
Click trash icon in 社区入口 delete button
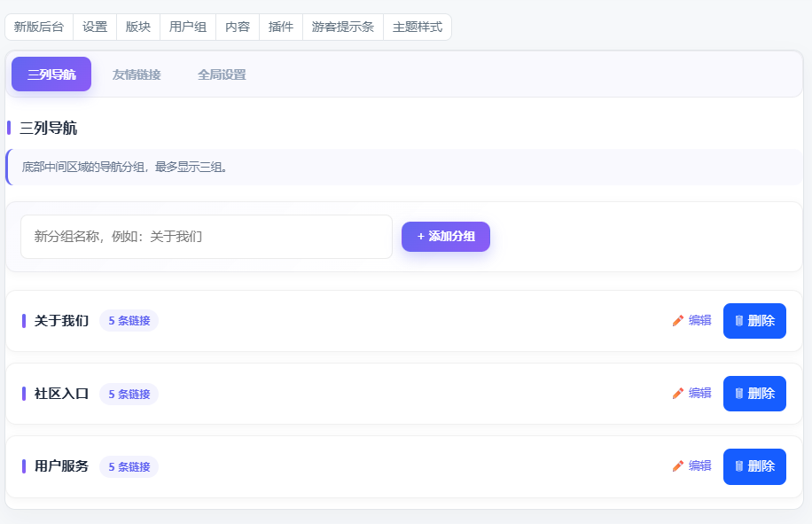click(x=739, y=394)
